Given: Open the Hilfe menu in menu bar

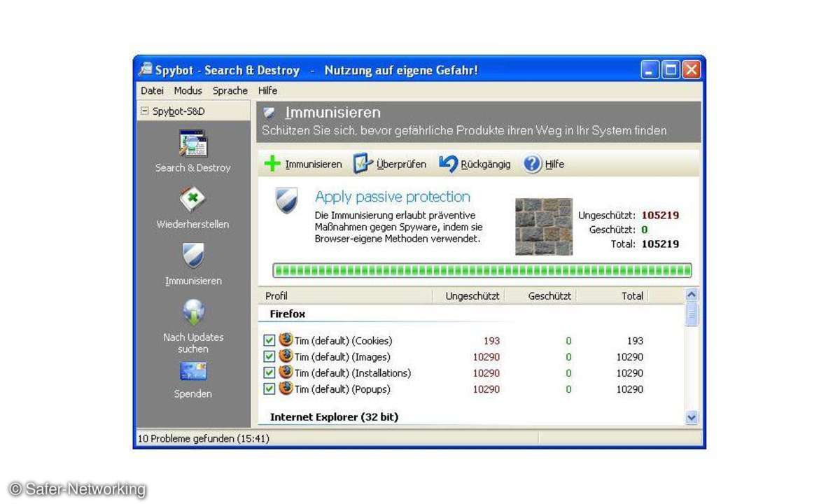Looking at the screenshot, I should (267, 90).
